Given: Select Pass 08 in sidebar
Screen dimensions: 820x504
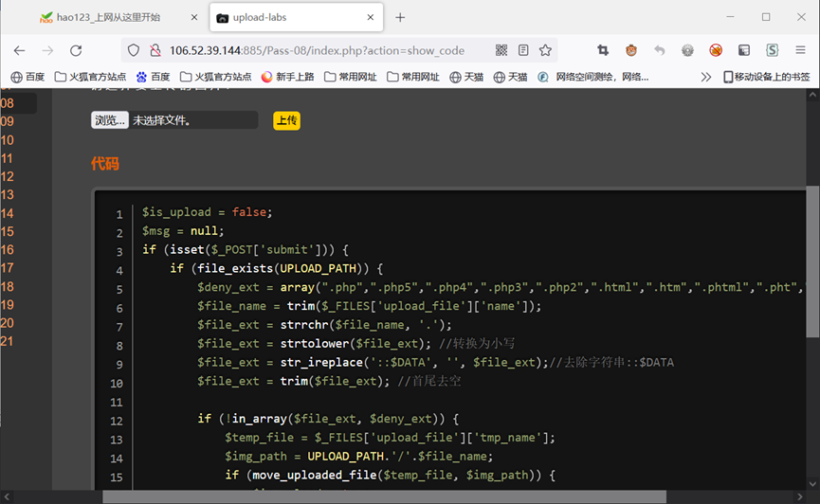Looking at the screenshot, I should pyautogui.click(x=8, y=103).
